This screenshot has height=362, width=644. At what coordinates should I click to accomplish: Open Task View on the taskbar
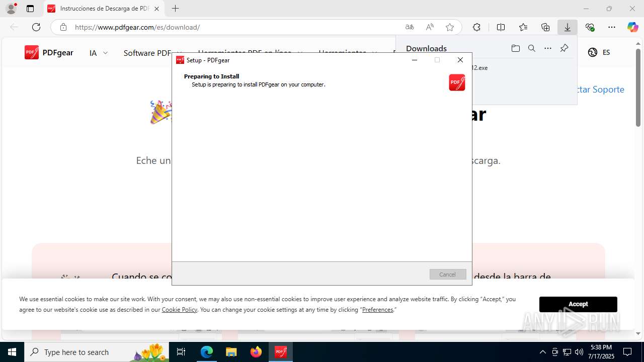(x=181, y=352)
